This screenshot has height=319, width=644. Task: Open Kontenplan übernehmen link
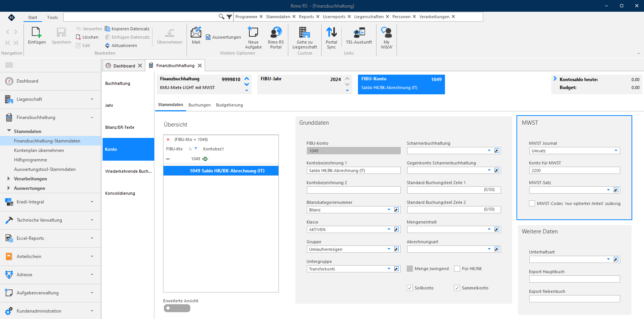[x=39, y=150]
